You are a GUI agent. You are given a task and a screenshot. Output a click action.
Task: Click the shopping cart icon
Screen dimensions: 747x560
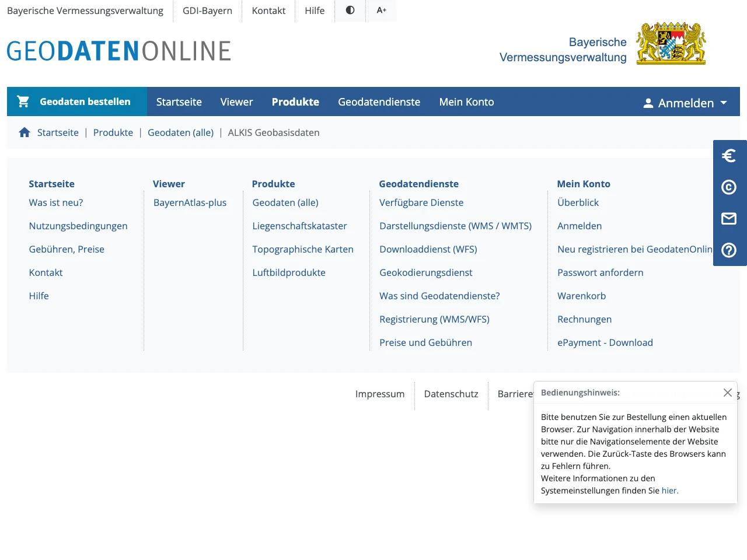(23, 101)
